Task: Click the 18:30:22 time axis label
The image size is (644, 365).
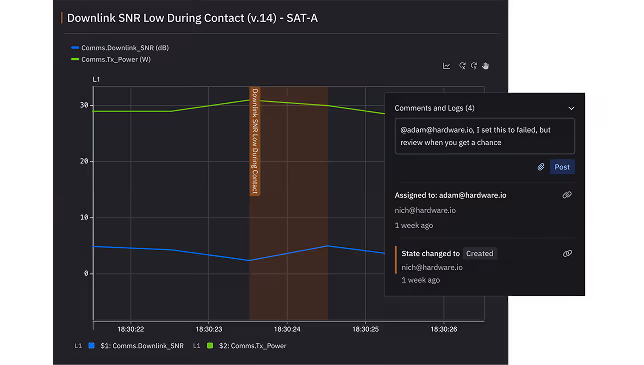Action: tap(131, 329)
